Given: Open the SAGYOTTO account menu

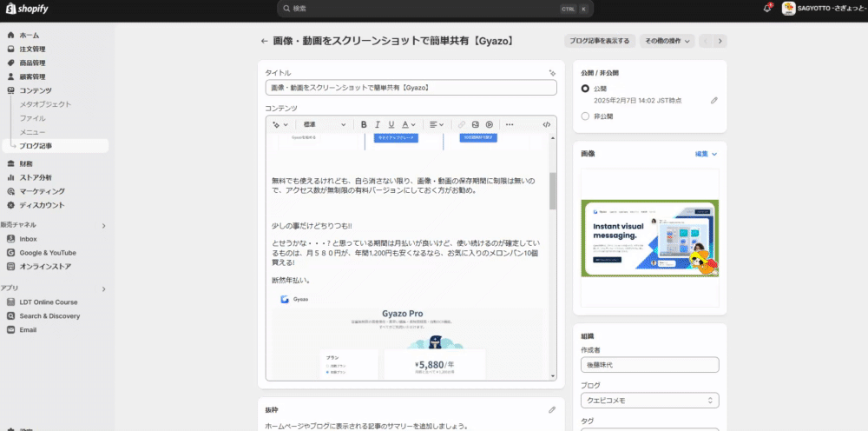Looking at the screenshot, I should pyautogui.click(x=823, y=9).
